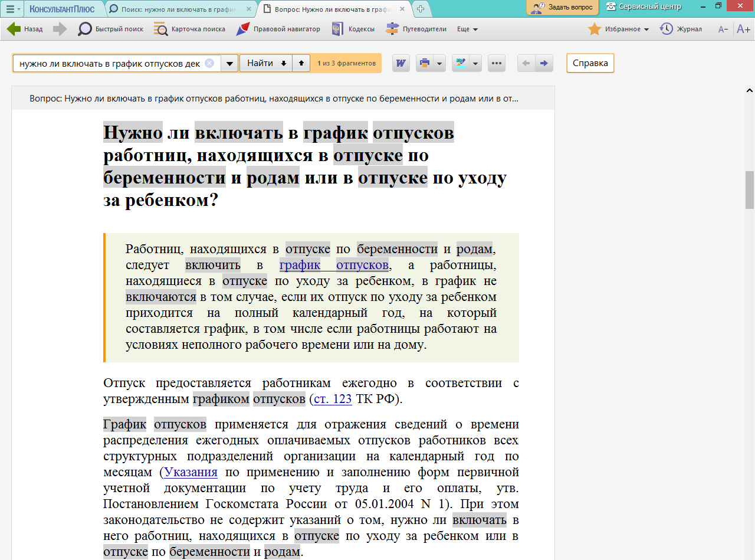Collapse panel with top-right chevron
Image resolution: width=755 pixels, height=560 pixels.
point(749,90)
